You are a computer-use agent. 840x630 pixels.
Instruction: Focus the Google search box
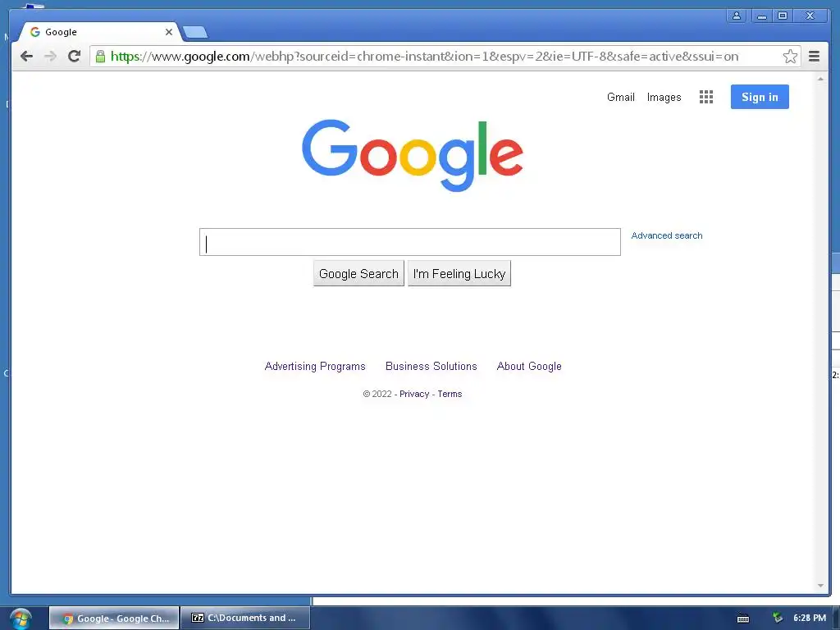pyautogui.click(x=410, y=242)
